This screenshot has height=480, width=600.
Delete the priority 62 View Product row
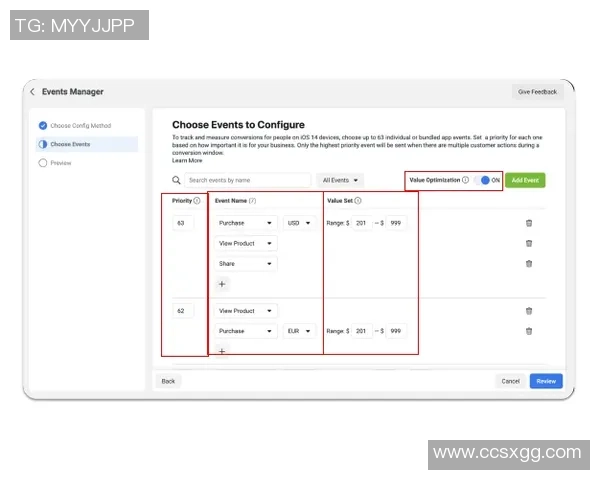pyautogui.click(x=529, y=311)
